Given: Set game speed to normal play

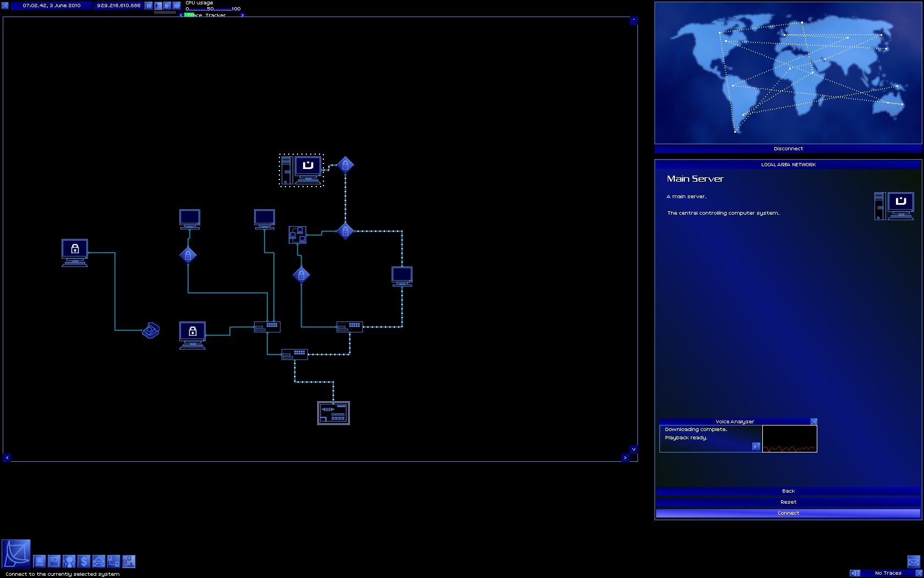Looking at the screenshot, I should tap(158, 6).
